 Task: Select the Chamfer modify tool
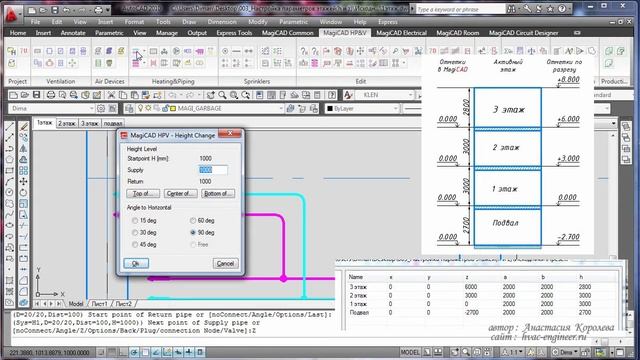[x=24, y=281]
